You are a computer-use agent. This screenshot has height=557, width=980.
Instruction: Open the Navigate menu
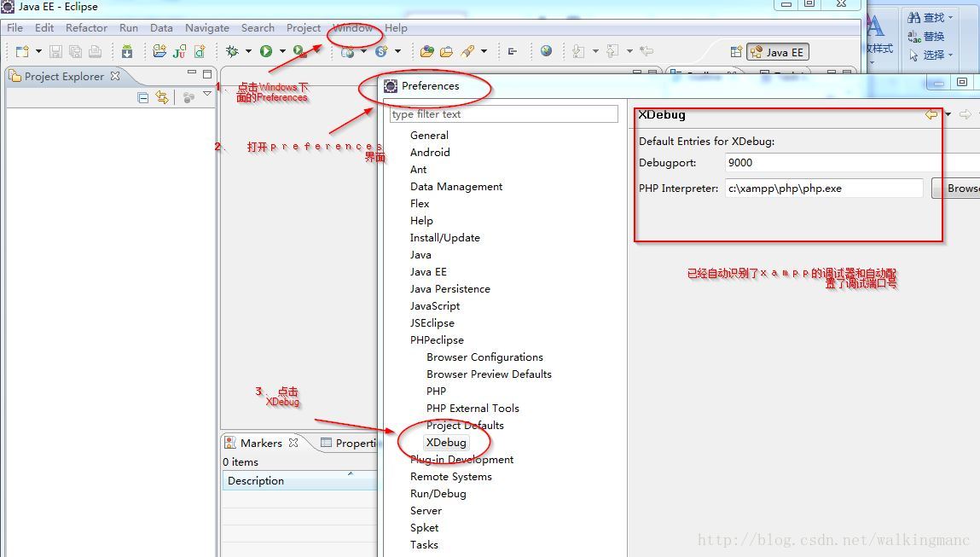207,28
